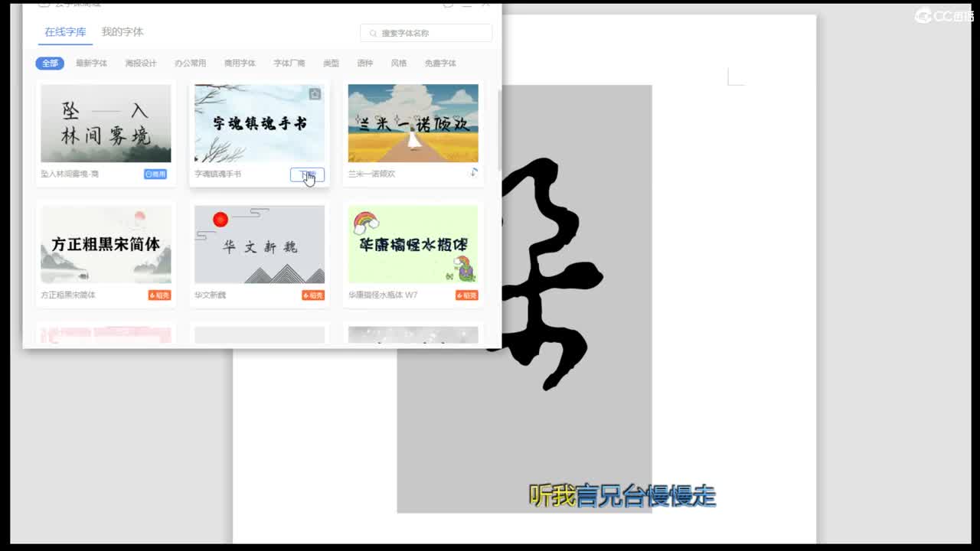The height and width of the screenshot is (551, 980).
Task: Click the 稻壳 badge on 华文新魏 font
Action: [x=312, y=295]
